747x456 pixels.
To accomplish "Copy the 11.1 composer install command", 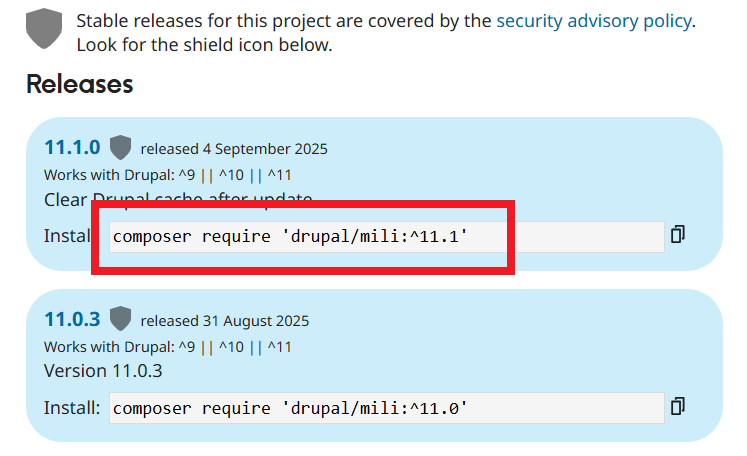I will click(678, 235).
